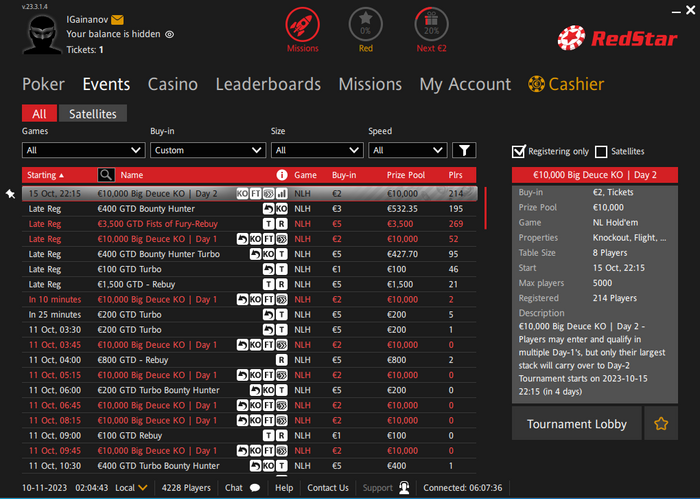Viewport: 700px width, 499px height.
Task: Click the info icon in table header
Action: click(x=282, y=175)
